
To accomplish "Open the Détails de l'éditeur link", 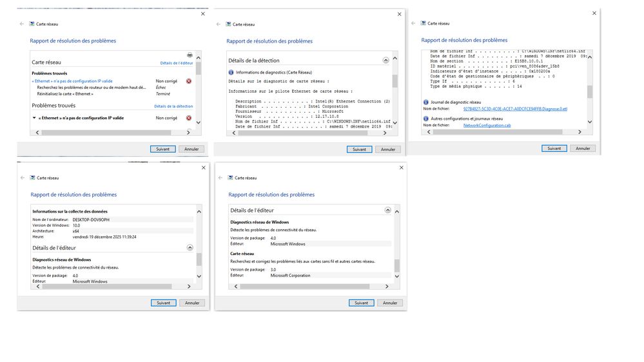I will (x=176, y=63).
